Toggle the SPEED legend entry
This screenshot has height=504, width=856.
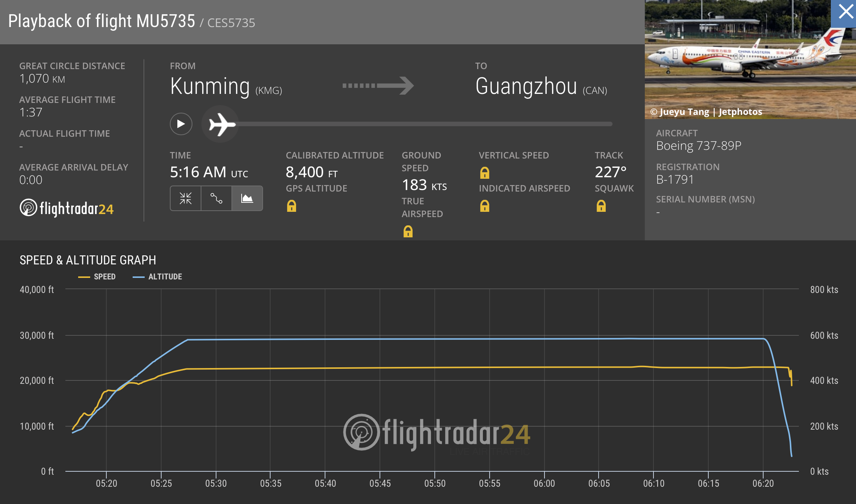click(x=97, y=277)
